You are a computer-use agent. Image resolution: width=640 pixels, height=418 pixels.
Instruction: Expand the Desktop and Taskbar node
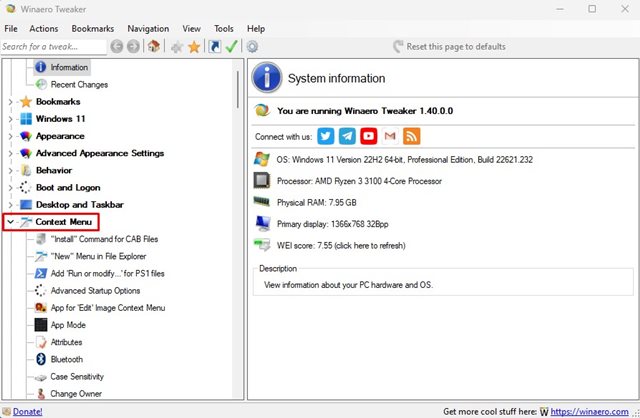(x=11, y=205)
